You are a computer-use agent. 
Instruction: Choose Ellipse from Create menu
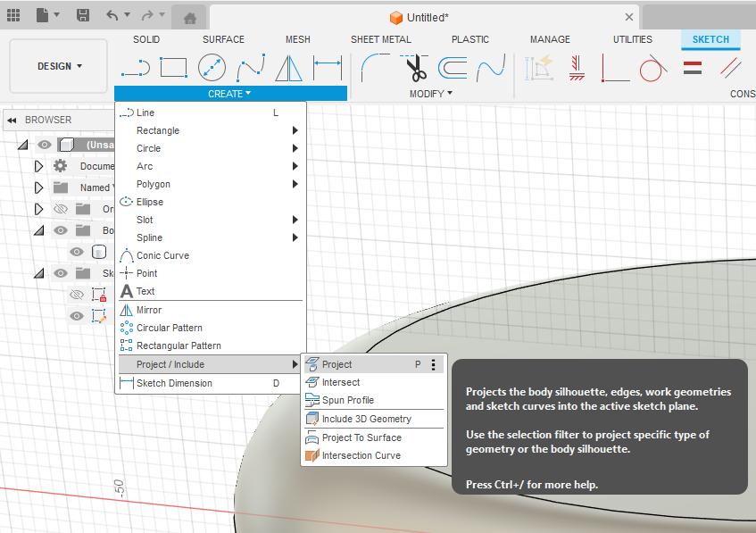tap(211, 202)
